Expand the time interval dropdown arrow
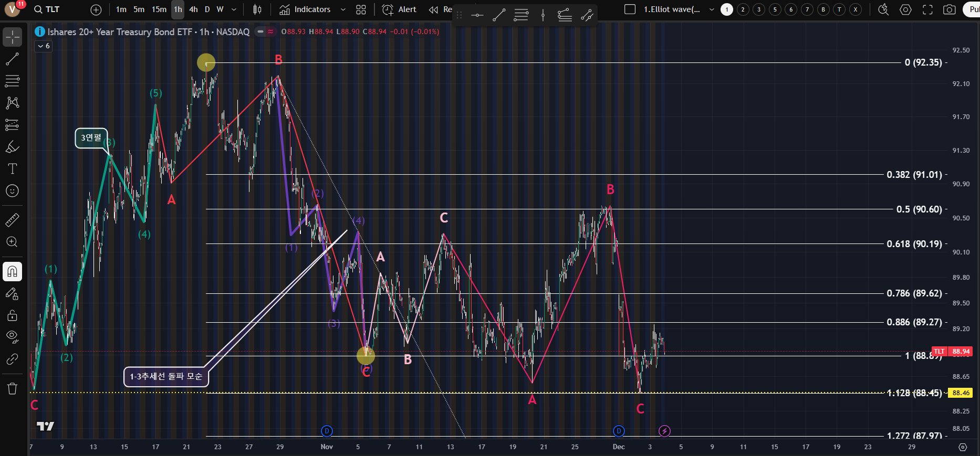 coord(234,9)
